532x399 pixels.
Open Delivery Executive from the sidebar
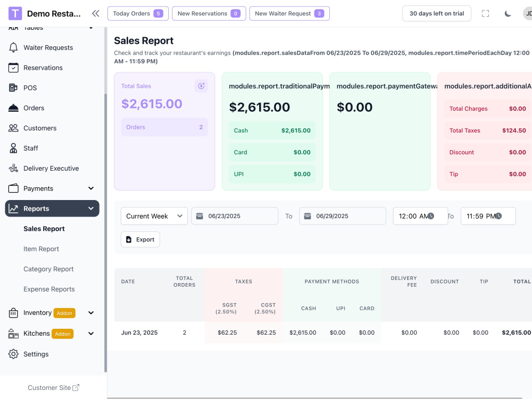click(52, 168)
